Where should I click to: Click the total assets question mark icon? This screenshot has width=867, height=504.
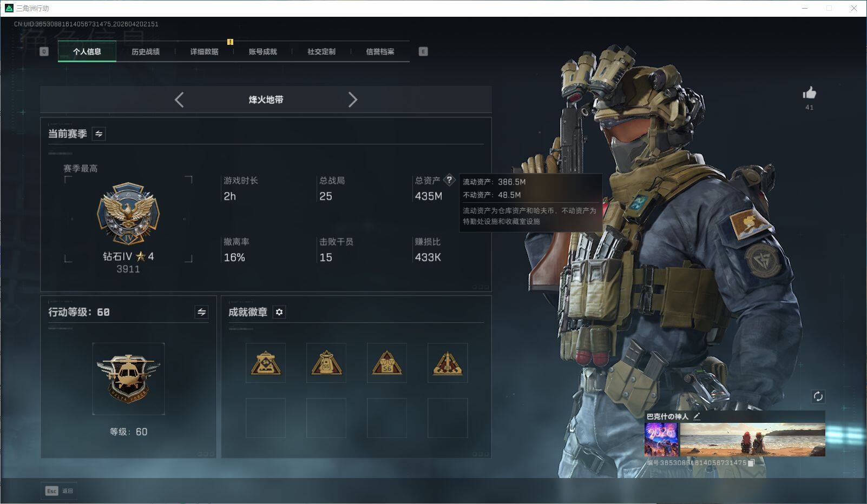449,180
